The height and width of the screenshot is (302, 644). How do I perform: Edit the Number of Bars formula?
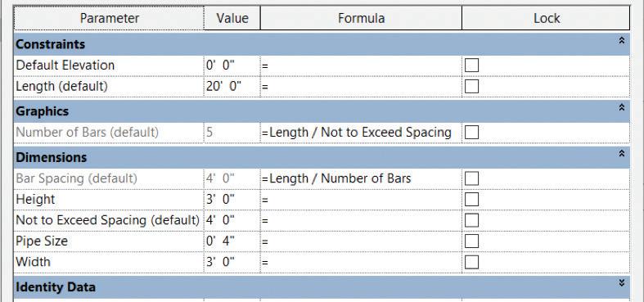pyautogui.click(x=361, y=133)
